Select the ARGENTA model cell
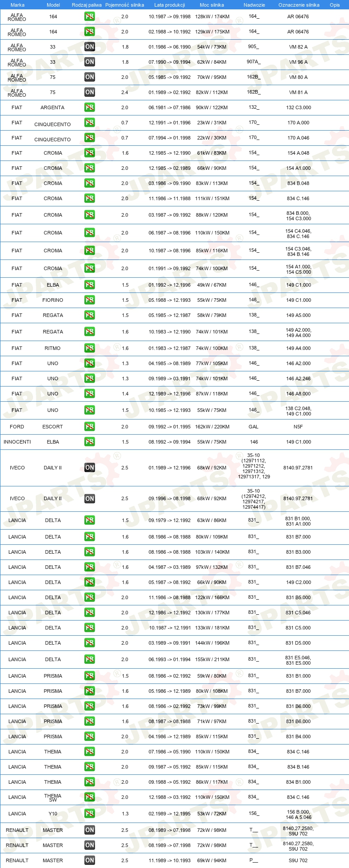Viewport: 349px width, 868px height. [x=53, y=107]
